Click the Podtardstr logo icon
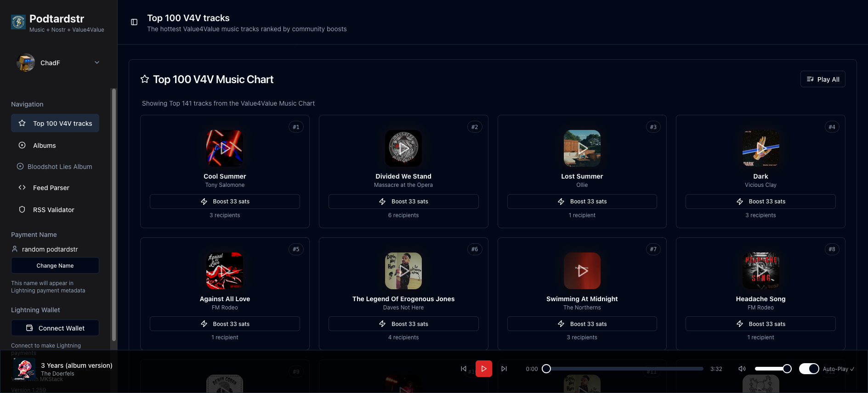 pos(18,22)
